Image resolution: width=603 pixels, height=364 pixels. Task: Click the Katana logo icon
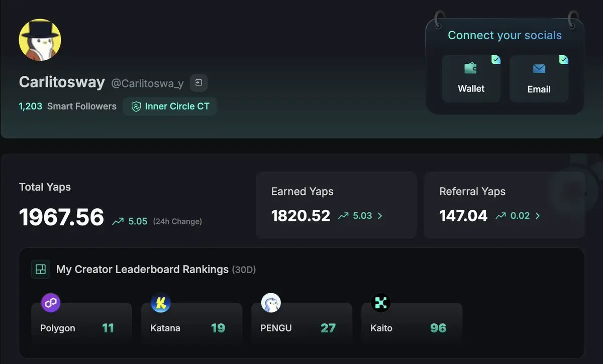click(x=161, y=303)
